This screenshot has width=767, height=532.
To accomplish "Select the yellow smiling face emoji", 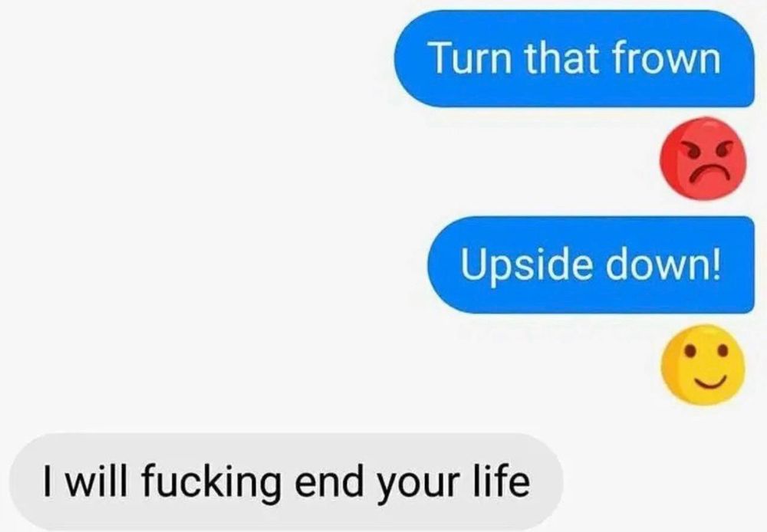I will tap(703, 365).
